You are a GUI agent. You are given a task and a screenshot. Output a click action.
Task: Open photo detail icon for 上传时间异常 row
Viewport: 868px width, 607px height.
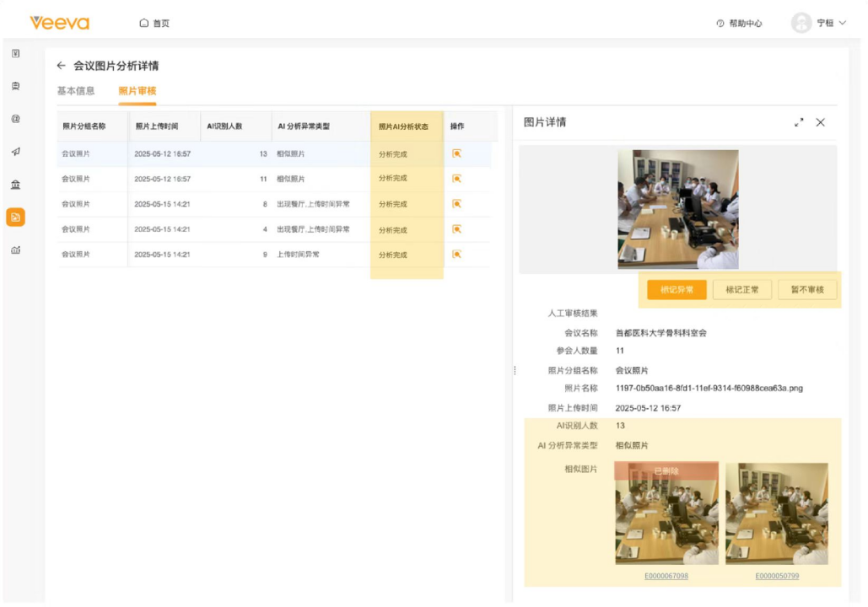tap(456, 255)
